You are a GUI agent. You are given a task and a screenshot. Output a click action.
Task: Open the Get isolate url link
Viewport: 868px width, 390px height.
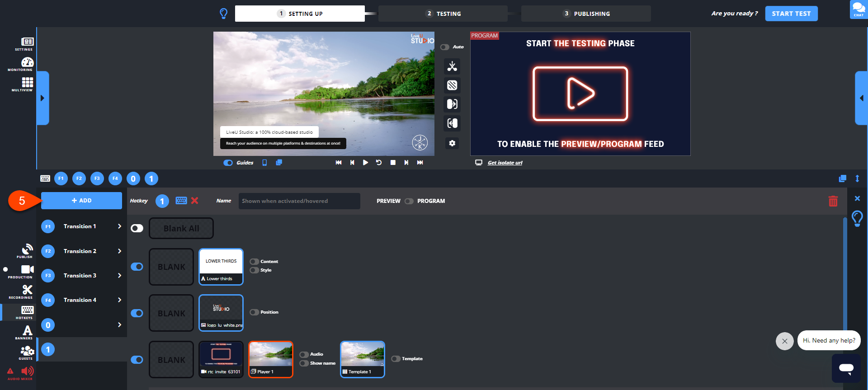(x=505, y=163)
